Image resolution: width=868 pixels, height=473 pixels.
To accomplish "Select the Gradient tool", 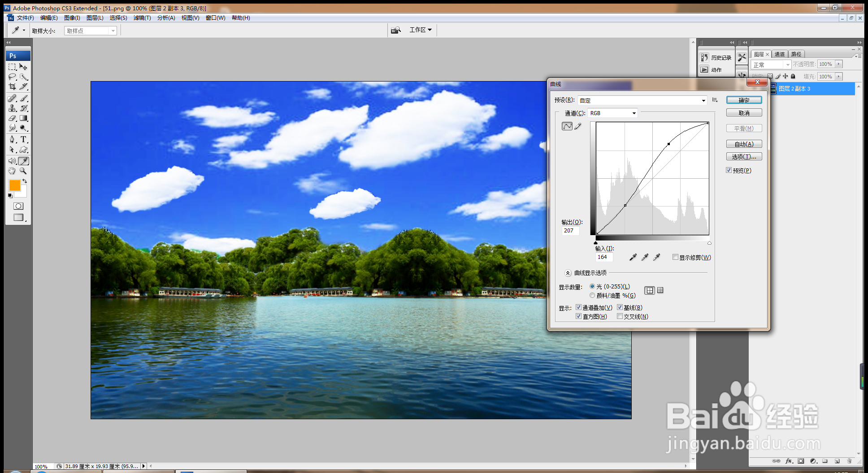I will [24, 118].
